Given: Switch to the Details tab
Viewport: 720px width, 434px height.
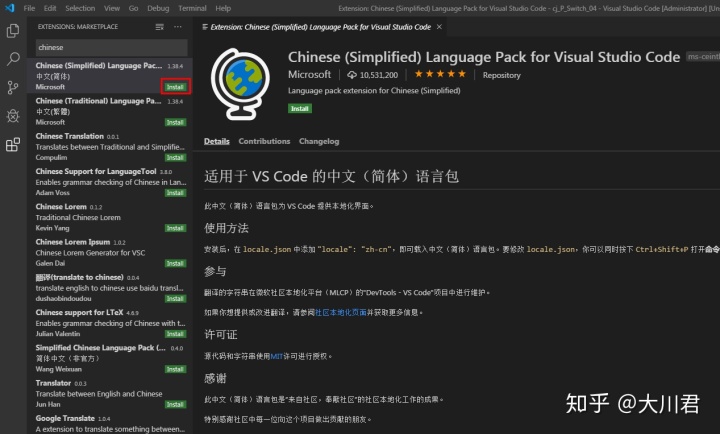Looking at the screenshot, I should 217,141.
